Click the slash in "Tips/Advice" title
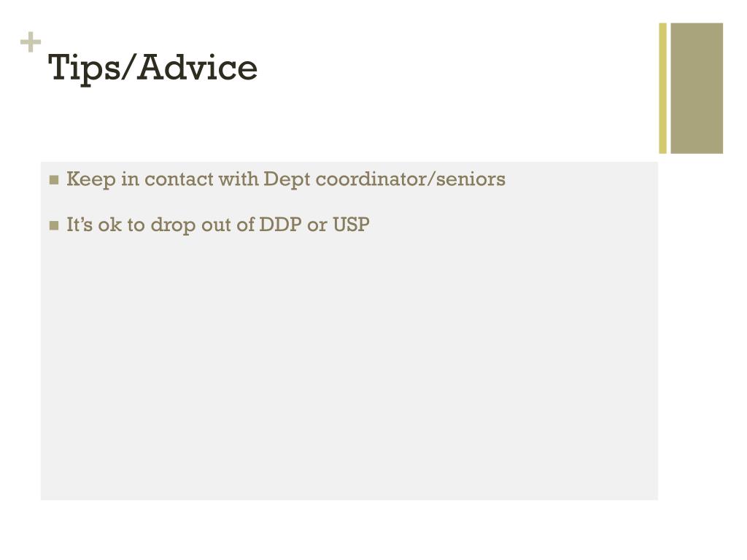The height and width of the screenshot is (560, 747). [x=125, y=67]
